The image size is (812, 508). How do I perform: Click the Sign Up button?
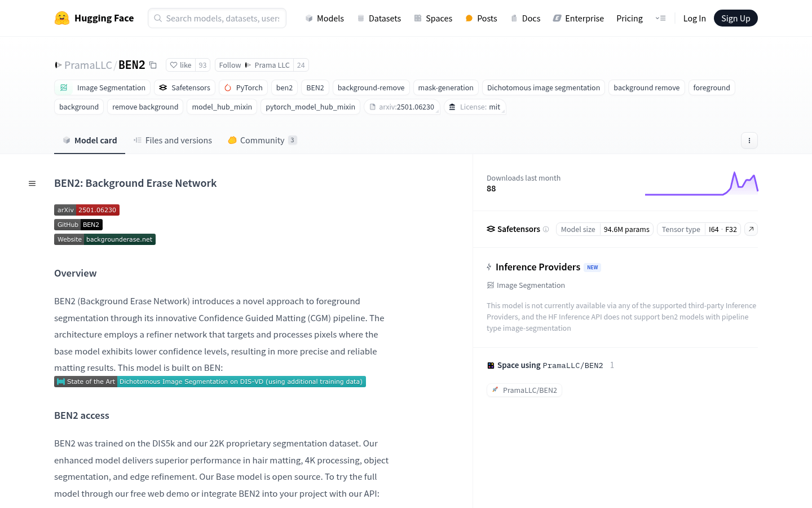point(735,18)
